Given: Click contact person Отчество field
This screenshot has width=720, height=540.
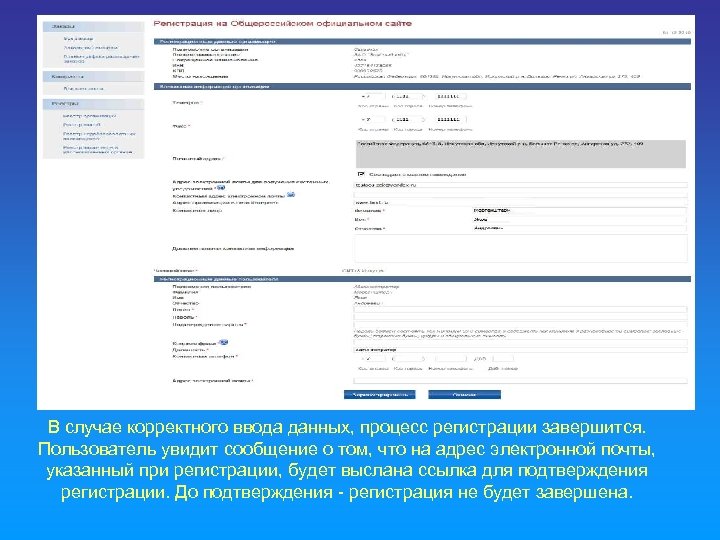Looking at the screenshot, I should (x=579, y=228).
